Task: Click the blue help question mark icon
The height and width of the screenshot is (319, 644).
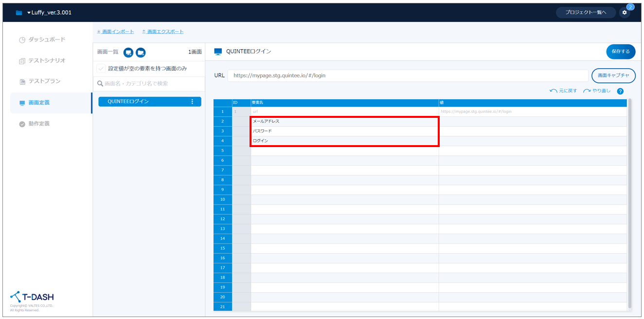Action: point(620,91)
